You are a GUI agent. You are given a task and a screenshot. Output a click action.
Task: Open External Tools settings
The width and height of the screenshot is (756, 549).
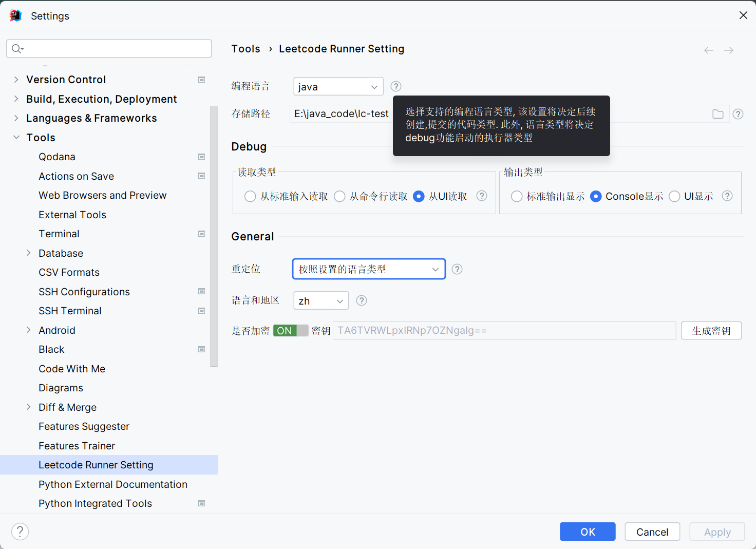pyautogui.click(x=72, y=215)
